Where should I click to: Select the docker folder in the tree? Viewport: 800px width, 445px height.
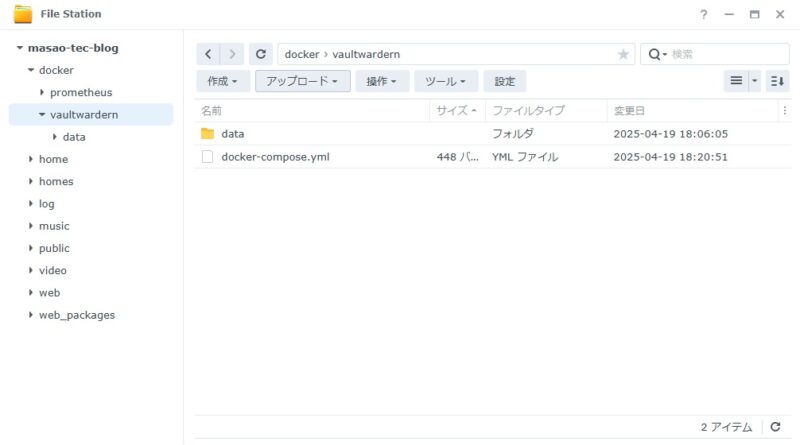[56, 70]
